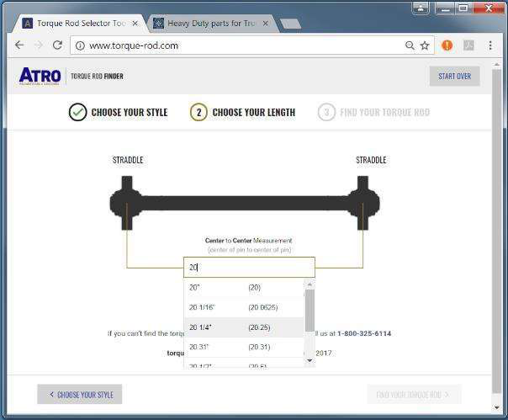Maximize the browser window
508x420 pixels.
click(x=463, y=8)
